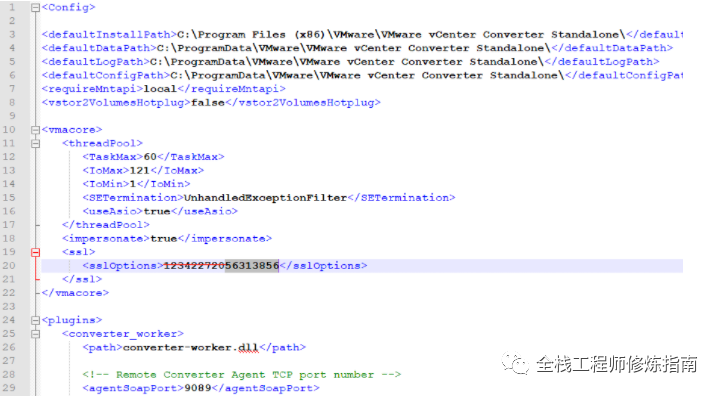Click the agentSoapPort value 9089
This screenshot has width=721, height=396.
[198, 388]
